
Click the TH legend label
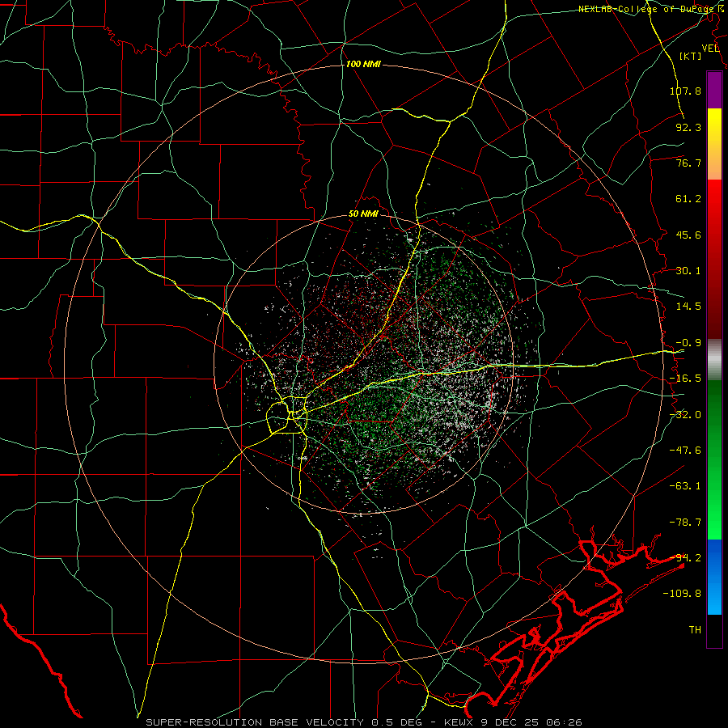(x=695, y=630)
